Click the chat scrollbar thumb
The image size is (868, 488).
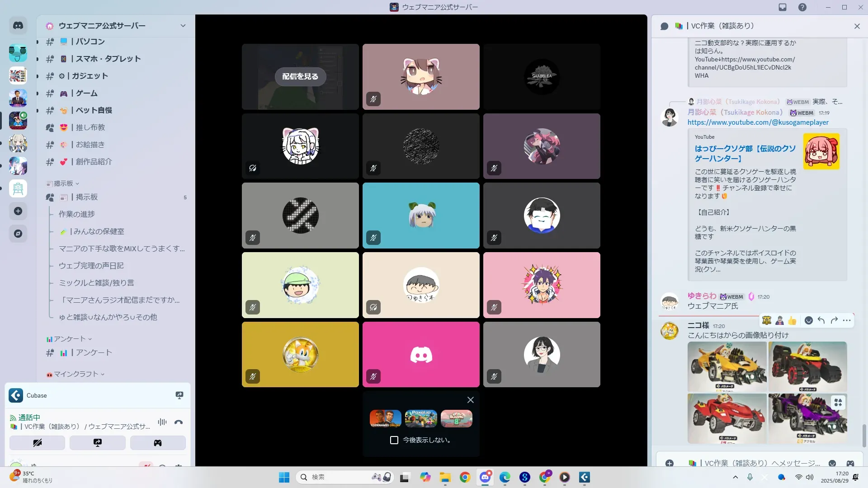pos(864,435)
